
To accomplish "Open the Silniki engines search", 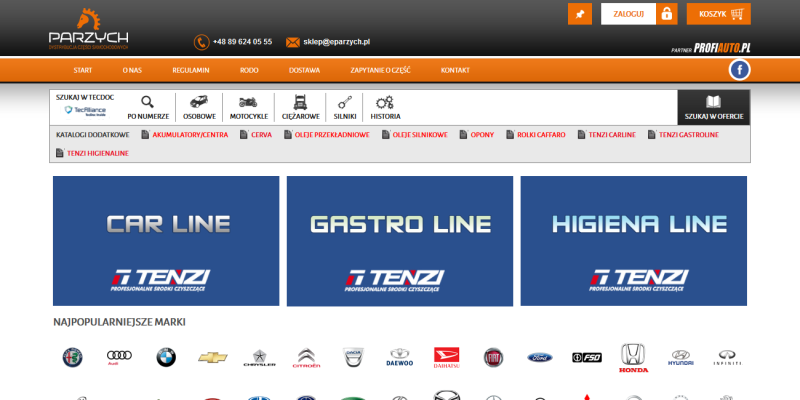I will click(x=345, y=107).
